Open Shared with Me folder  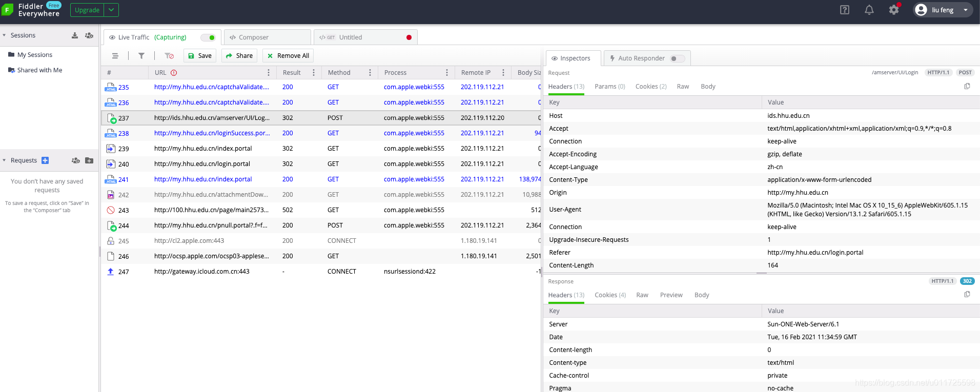click(40, 70)
